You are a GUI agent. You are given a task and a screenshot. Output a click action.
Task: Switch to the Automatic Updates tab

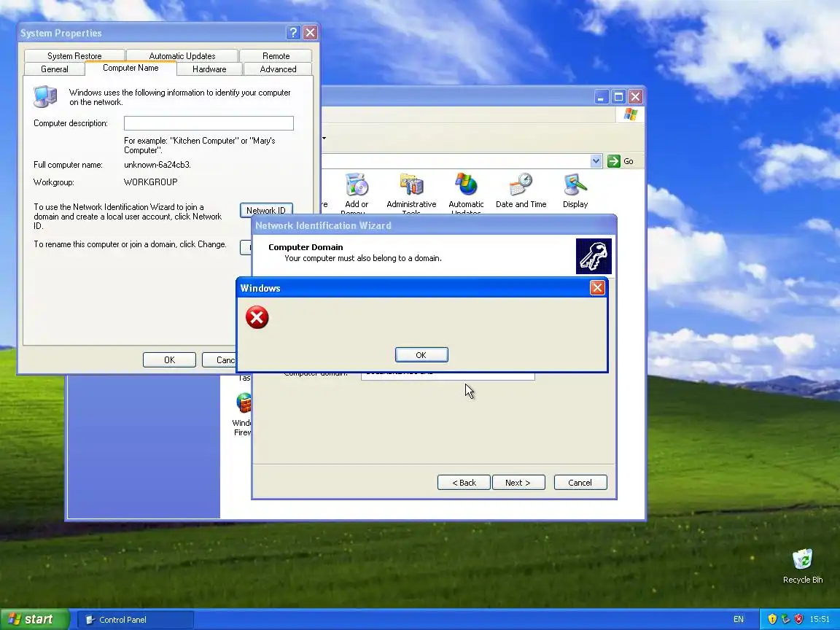(x=182, y=55)
